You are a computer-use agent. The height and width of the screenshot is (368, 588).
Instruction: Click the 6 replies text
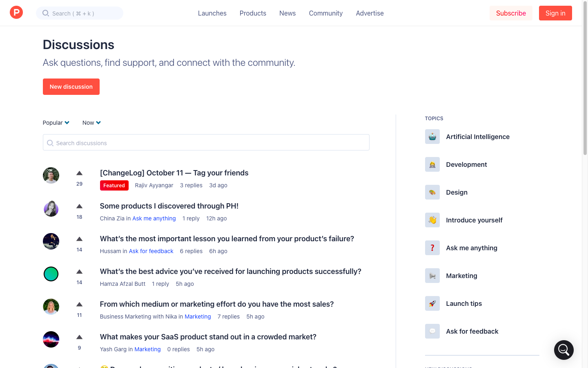pyautogui.click(x=191, y=251)
